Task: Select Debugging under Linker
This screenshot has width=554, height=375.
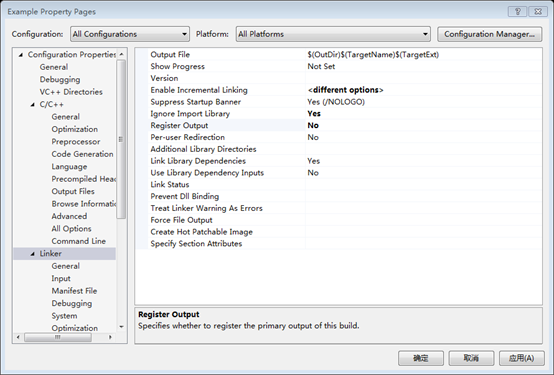Action: 72,303
